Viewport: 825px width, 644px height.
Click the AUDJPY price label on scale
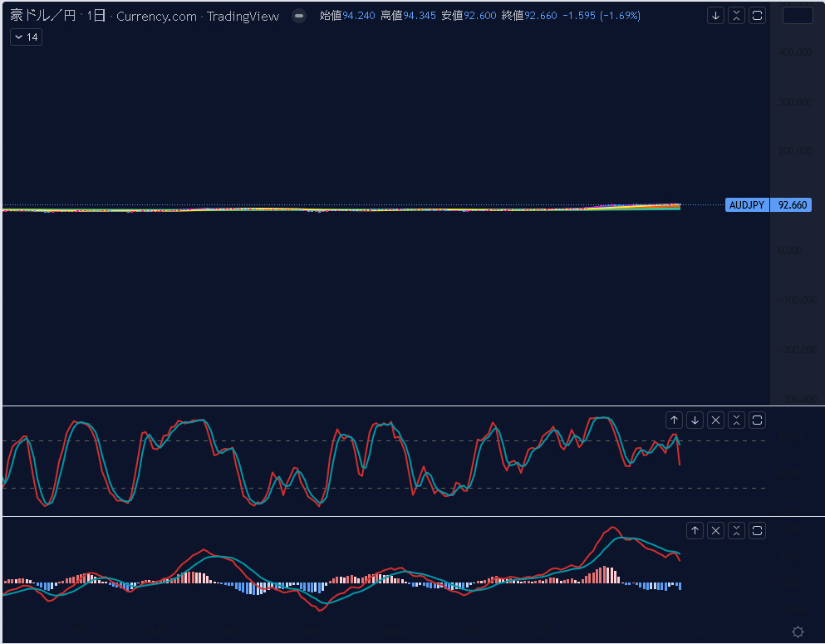tap(746, 205)
